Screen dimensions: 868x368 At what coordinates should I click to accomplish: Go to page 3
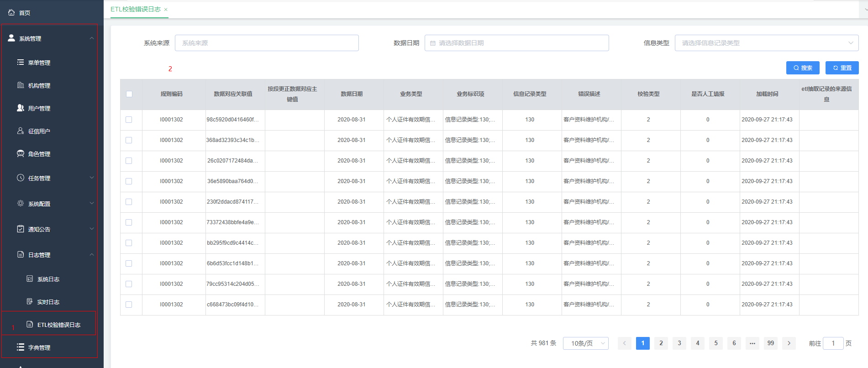click(x=679, y=343)
